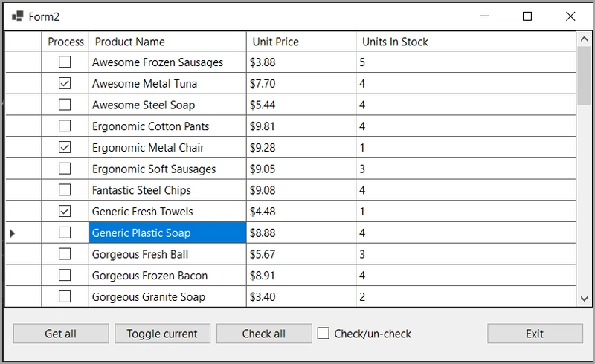The width and height of the screenshot is (595, 364).
Task: Maximize the Form2 window
Action: 527,16
